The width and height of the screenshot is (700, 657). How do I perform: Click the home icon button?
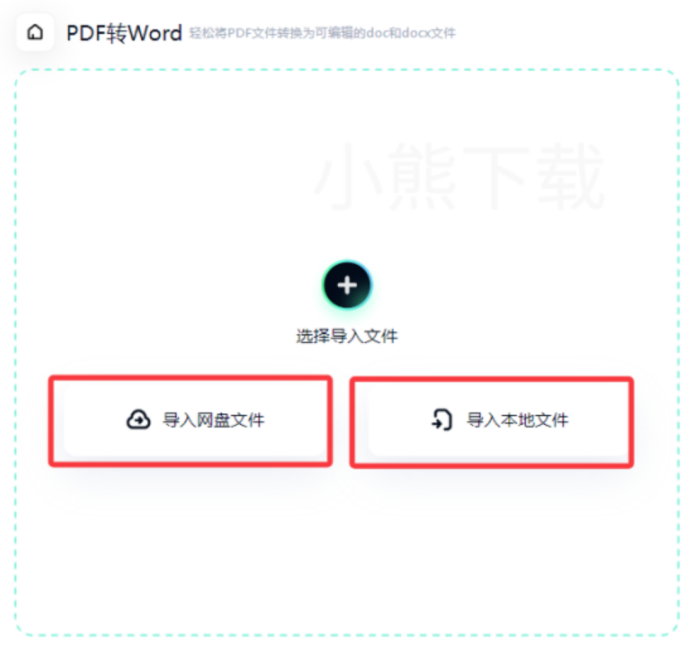[35, 33]
